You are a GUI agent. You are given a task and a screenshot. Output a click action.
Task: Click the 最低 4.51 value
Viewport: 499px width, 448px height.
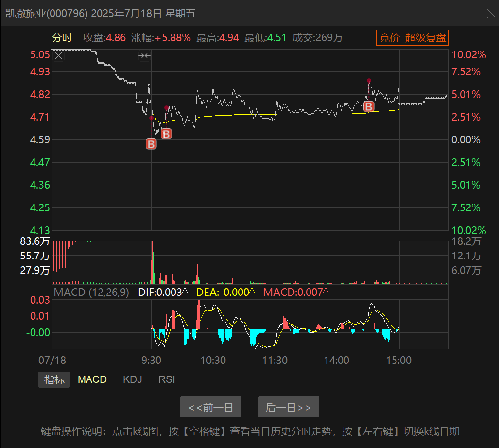click(x=276, y=38)
